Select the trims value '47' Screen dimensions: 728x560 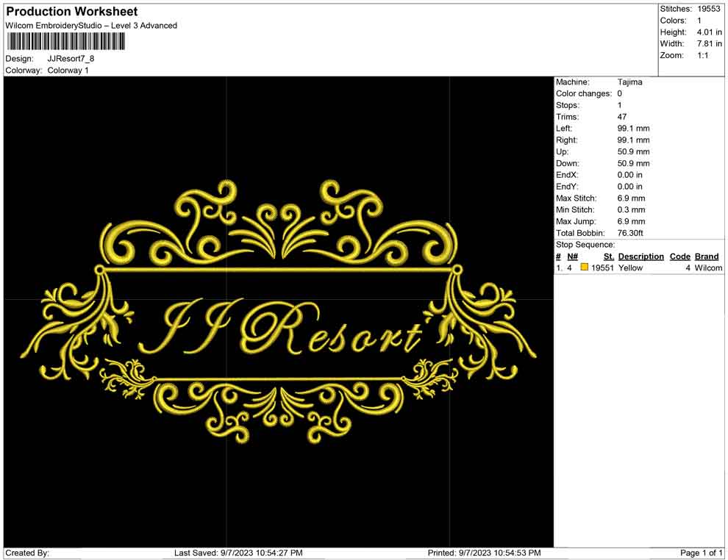tap(621, 117)
